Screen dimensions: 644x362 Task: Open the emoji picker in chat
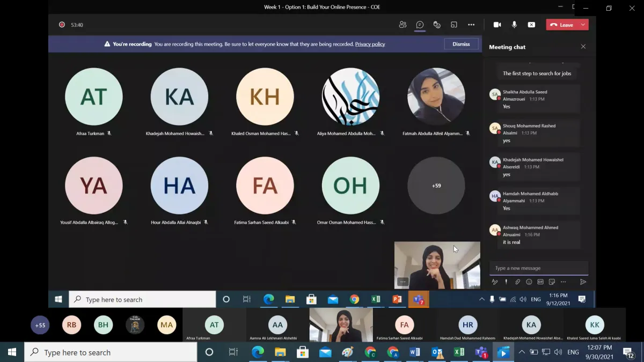tap(529, 282)
